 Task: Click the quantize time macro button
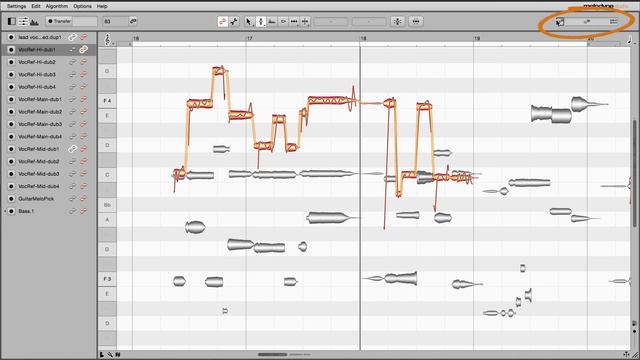click(416, 21)
